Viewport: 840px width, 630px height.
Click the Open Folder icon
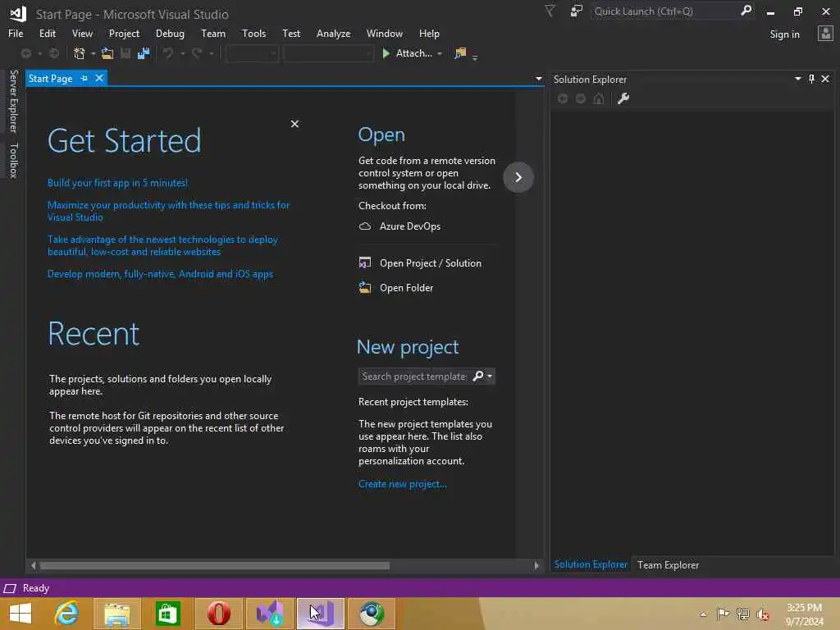tap(365, 287)
